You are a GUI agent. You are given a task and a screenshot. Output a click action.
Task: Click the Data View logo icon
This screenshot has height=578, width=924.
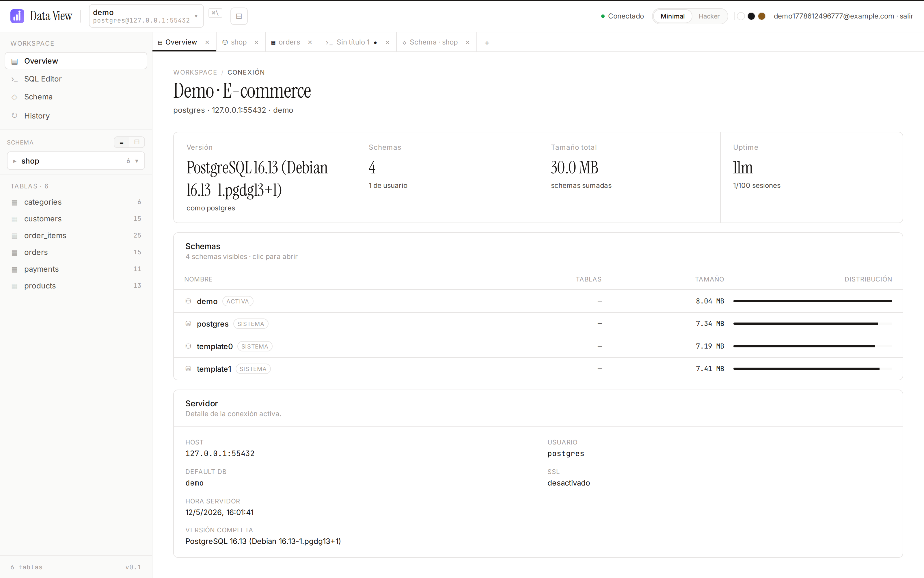[x=17, y=16]
